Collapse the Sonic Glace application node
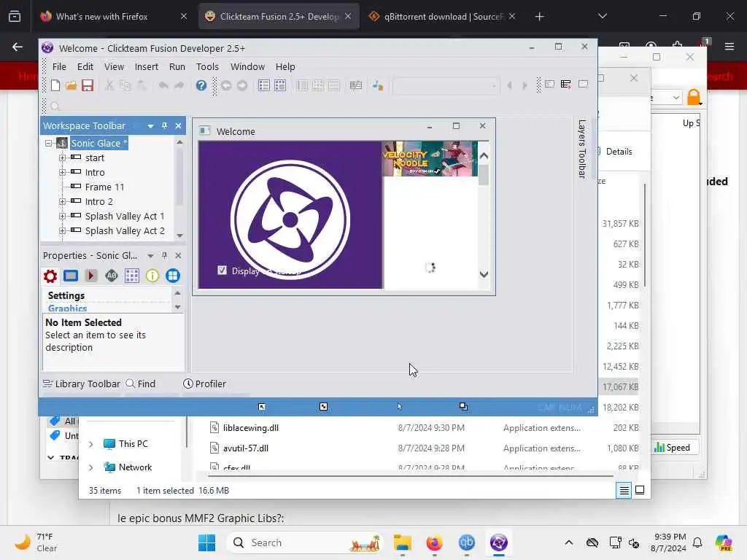The height and width of the screenshot is (560, 747). (48, 143)
